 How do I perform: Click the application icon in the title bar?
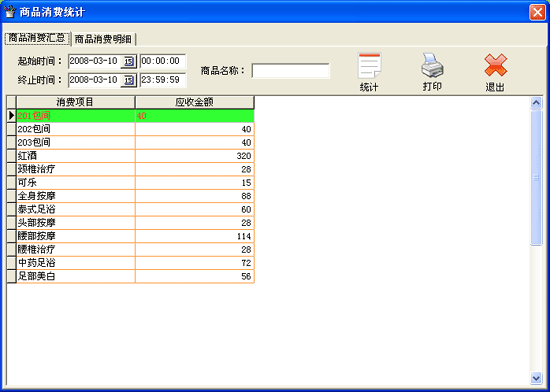[x=10, y=12]
